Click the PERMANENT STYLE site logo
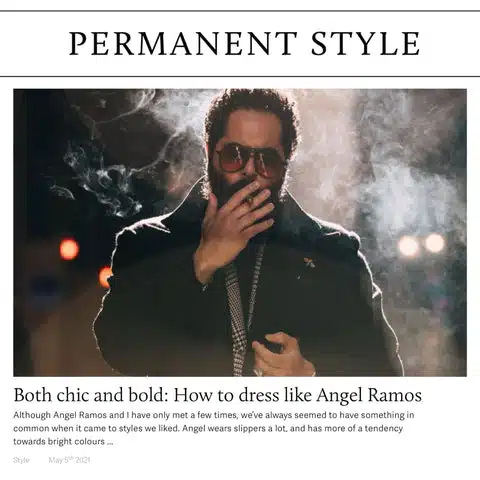 [244, 44]
